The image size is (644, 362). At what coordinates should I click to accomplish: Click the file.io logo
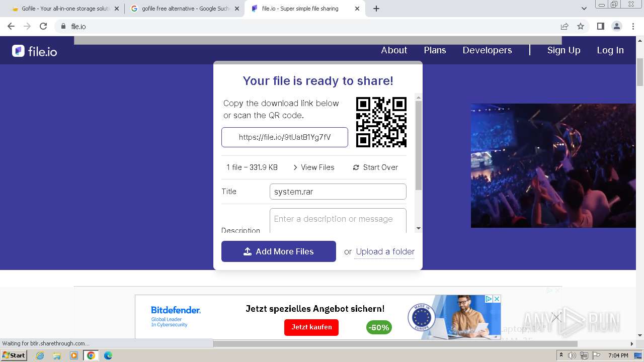(x=35, y=51)
